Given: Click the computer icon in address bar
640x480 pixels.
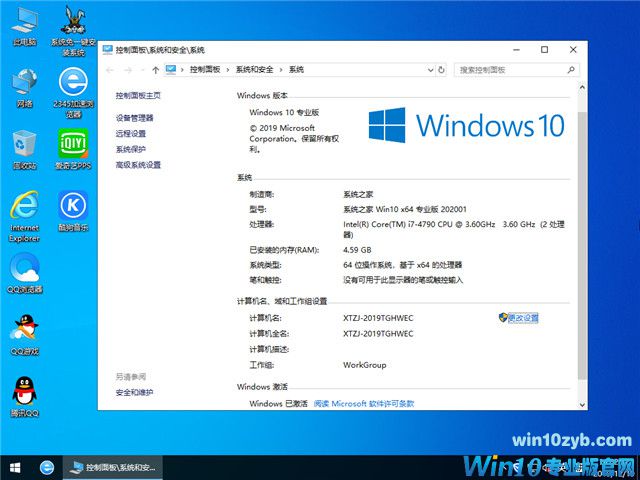Looking at the screenshot, I should 171,69.
